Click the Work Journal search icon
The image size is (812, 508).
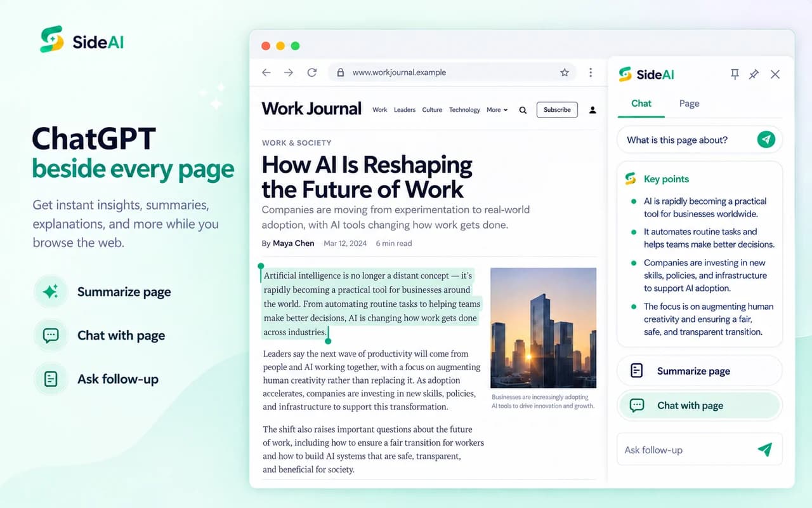523,110
